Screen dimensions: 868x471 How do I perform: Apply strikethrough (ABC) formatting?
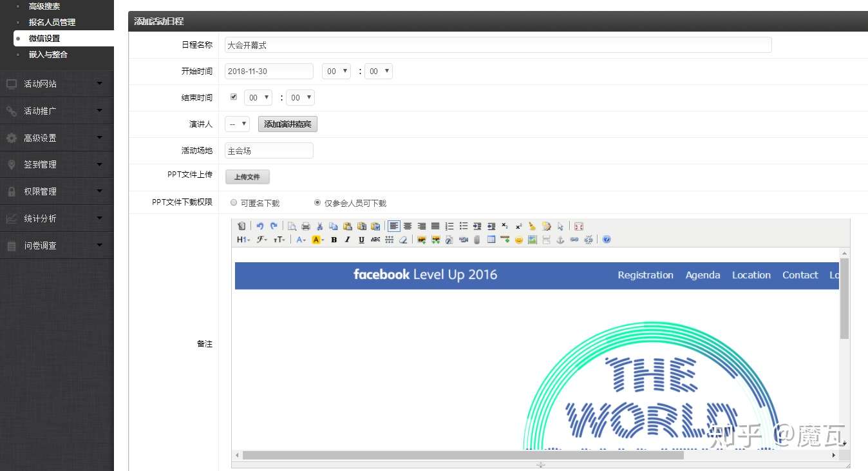coord(375,240)
